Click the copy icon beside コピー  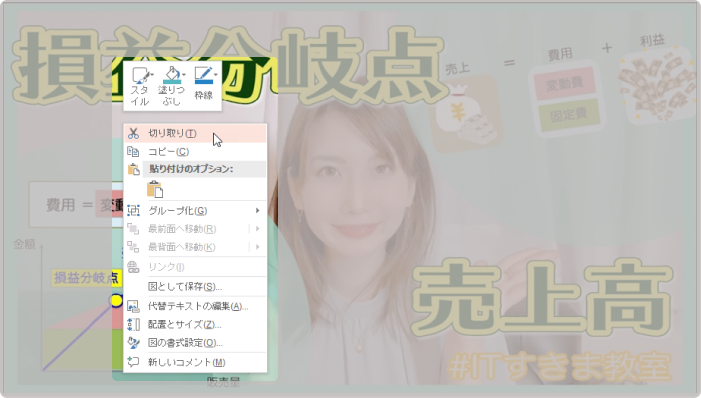(x=133, y=152)
